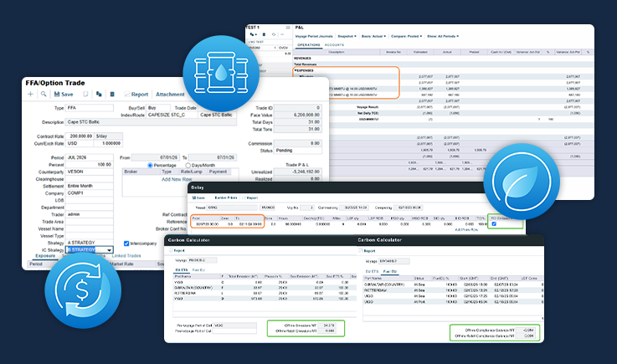617x364 pixels.
Task: Save in the Delay window toolbar
Action: (x=198, y=198)
